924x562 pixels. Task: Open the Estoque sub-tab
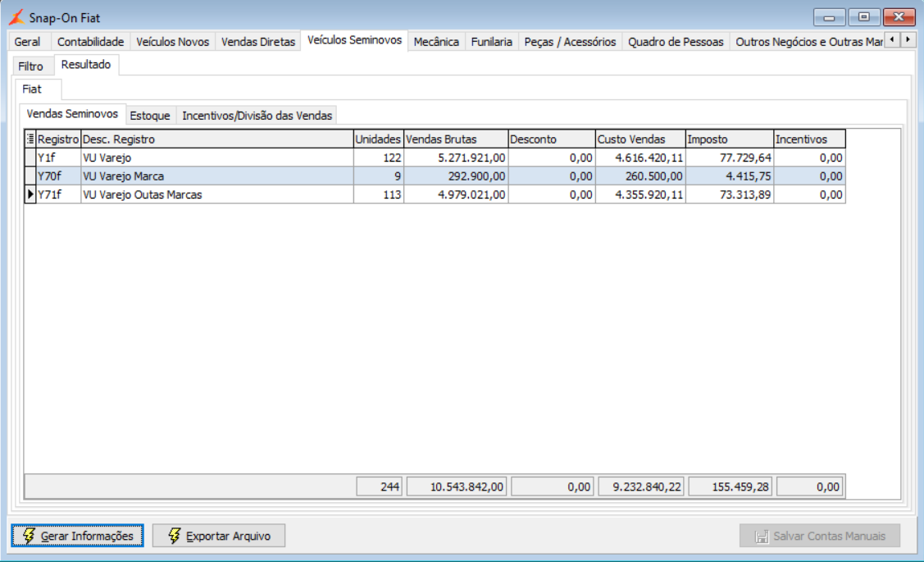pos(150,116)
